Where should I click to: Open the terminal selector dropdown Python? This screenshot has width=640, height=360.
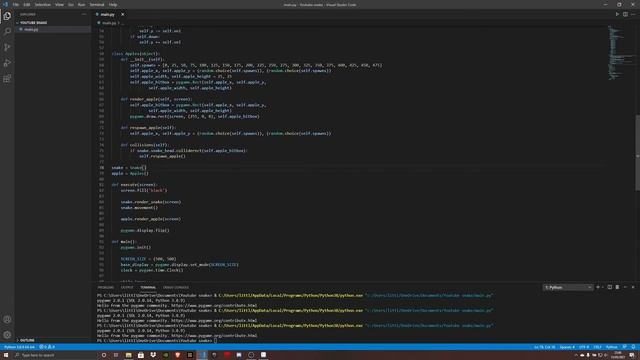(x=568, y=287)
